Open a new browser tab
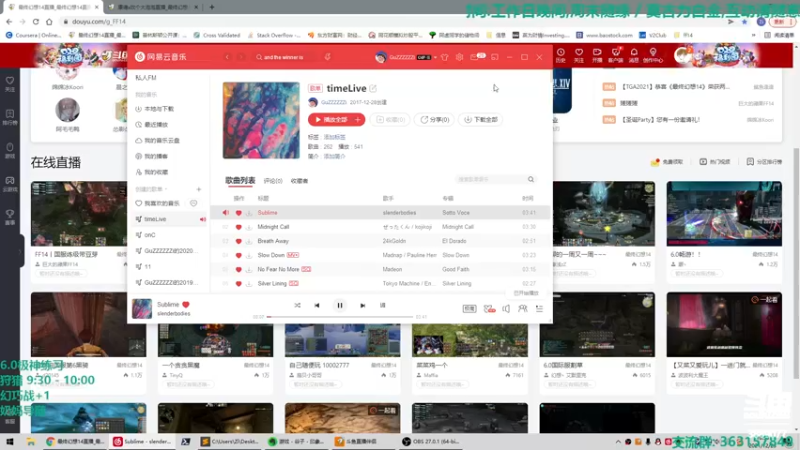The width and height of the screenshot is (800, 450). point(212,7)
